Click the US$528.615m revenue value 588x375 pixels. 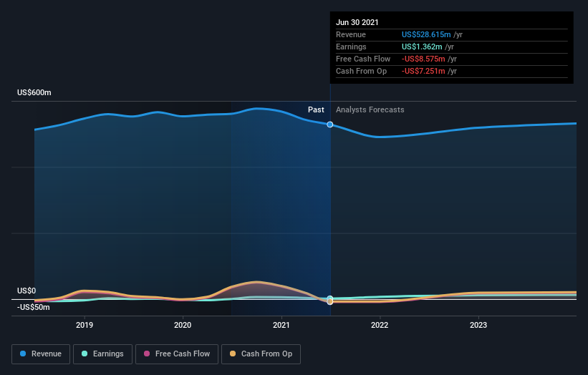click(426, 34)
